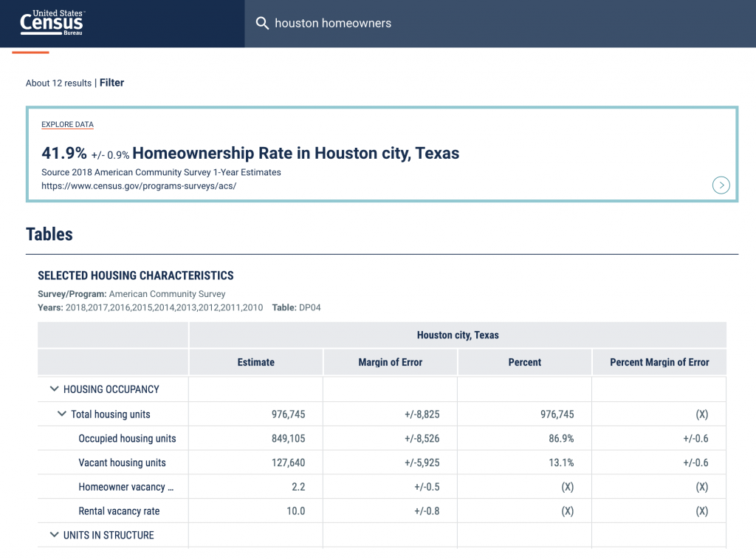Click the United States Census Bureau logo
This screenshot has height=560, width=756.
click(52, 22)
